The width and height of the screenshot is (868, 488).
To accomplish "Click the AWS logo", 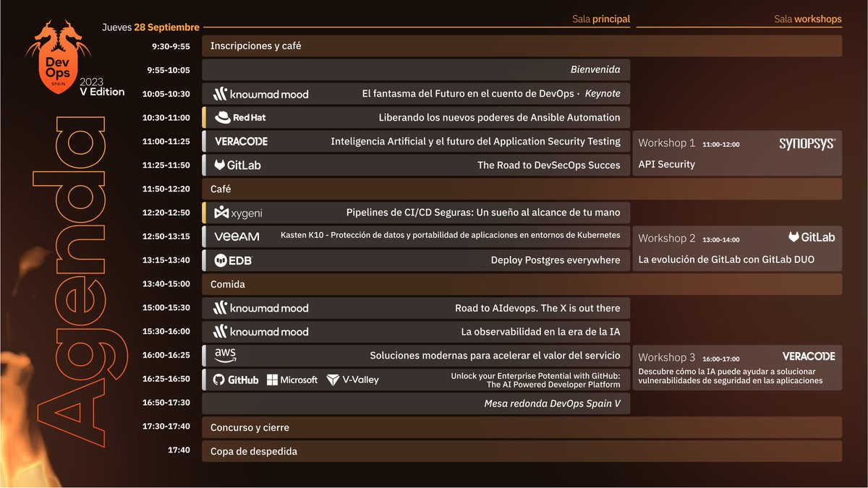I will [x=226, y=355].
